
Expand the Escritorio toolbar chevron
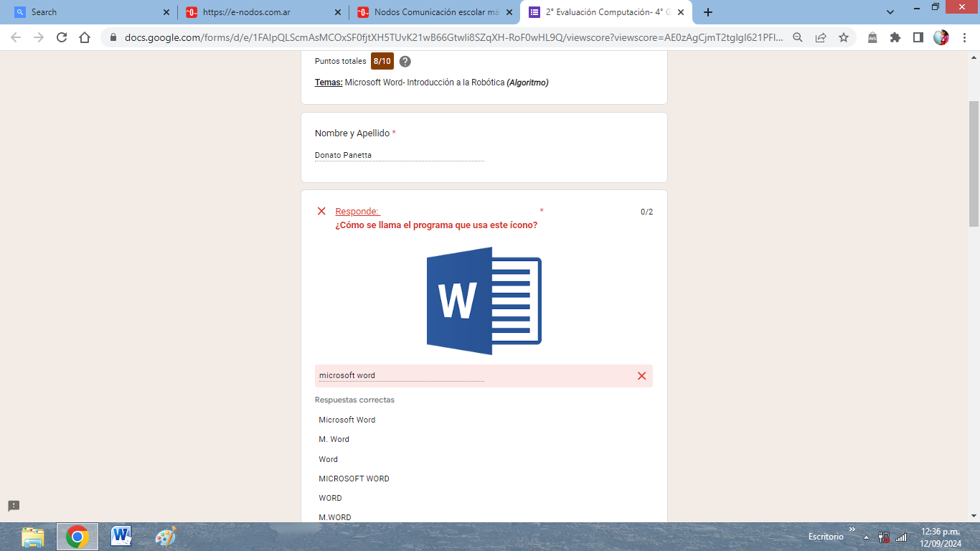tap(852, 530)
